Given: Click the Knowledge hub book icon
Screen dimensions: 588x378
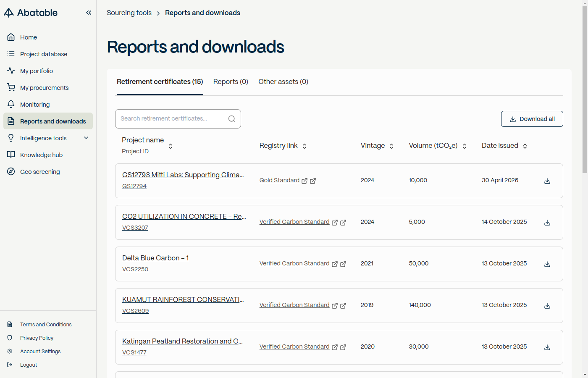Looking at the screenshot, I should point(11,155).
